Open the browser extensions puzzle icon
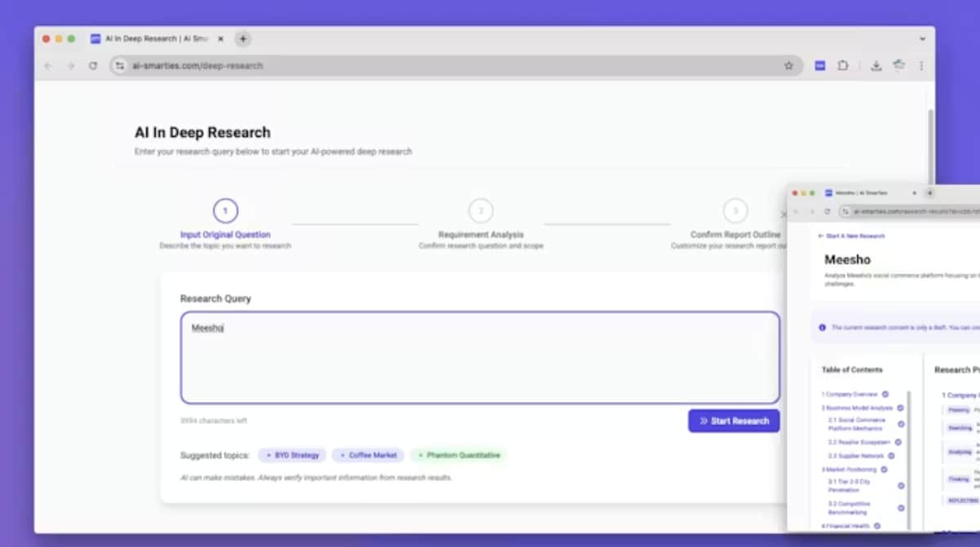The height and width of the screenshot is (547, 980). click(x=843, y=65)
